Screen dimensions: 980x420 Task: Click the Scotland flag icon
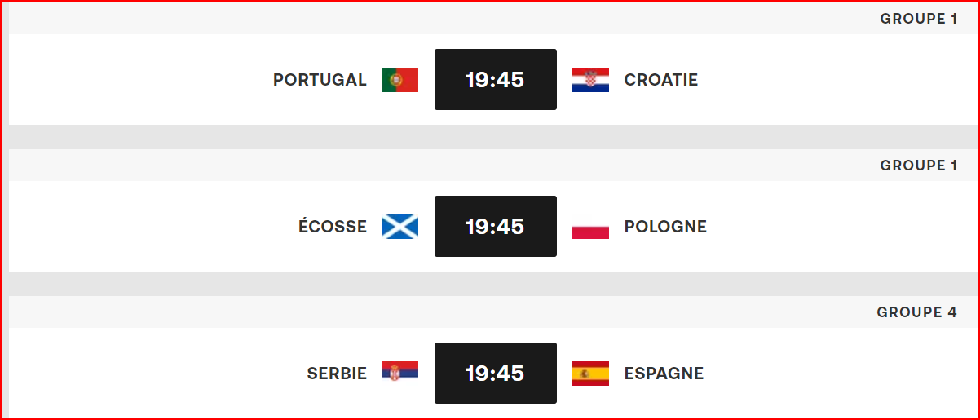400,227
